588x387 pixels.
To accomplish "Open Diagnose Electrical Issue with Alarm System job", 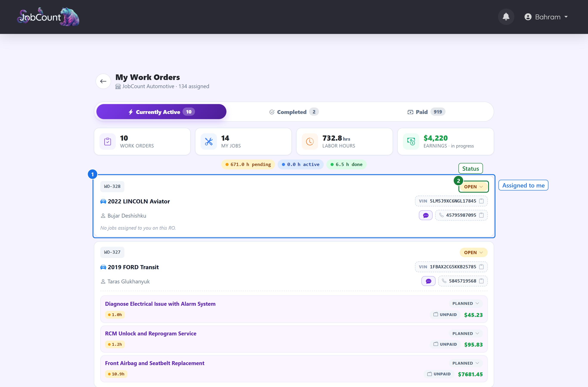I will point(160,304).
